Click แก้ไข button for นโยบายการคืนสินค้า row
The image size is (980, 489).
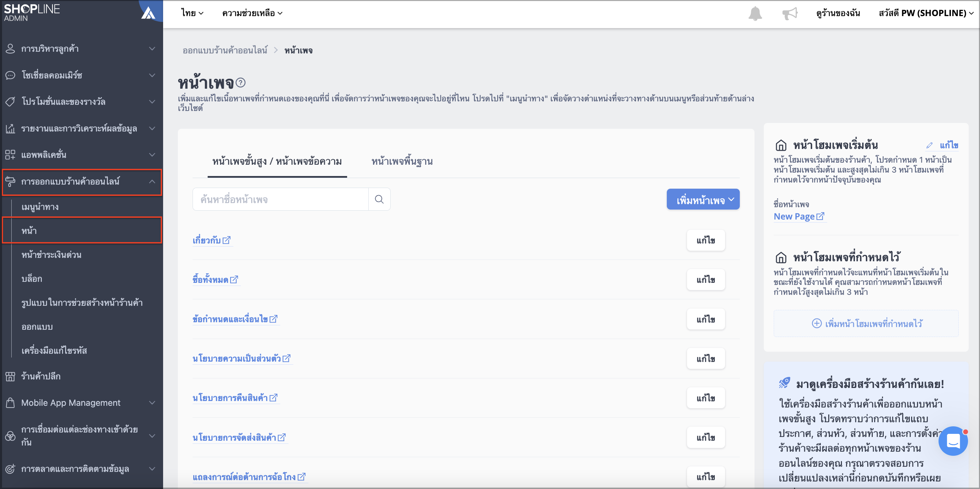(706, 398)
